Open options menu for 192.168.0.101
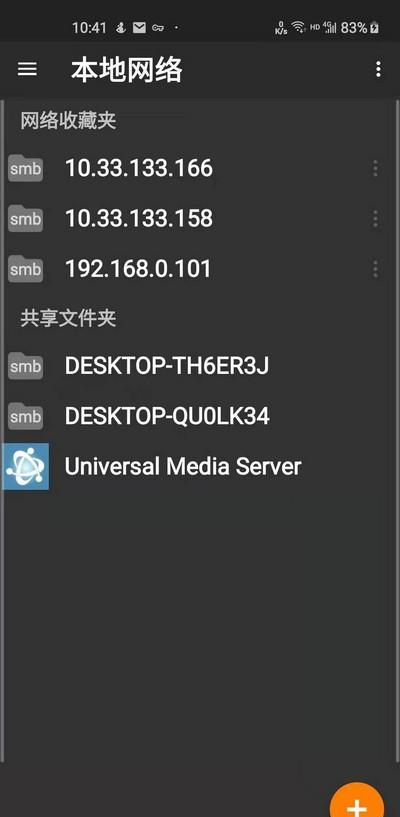This screenshot has height=817, width=400. pyautogui.click(x=375, y=269)
